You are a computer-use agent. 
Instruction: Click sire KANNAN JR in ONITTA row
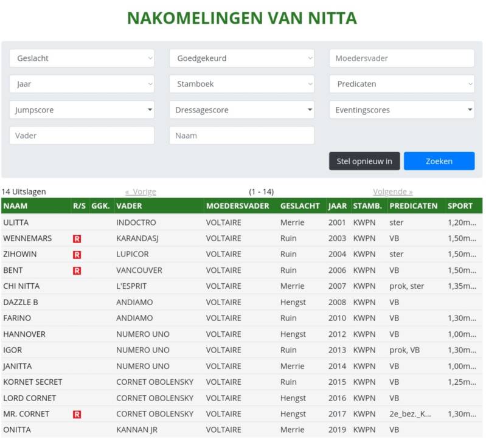[137, 430]
